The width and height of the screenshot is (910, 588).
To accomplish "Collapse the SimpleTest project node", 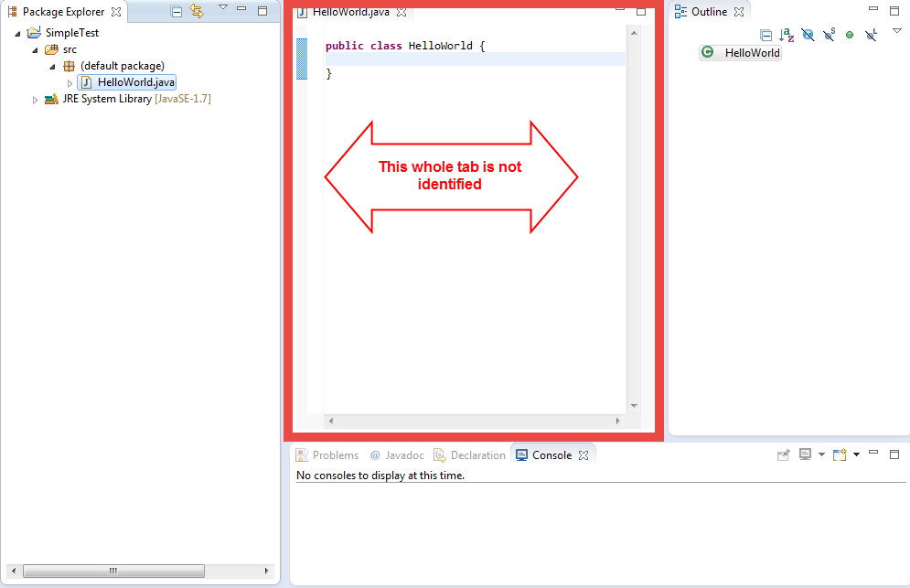I will click(x=17, y=34).
